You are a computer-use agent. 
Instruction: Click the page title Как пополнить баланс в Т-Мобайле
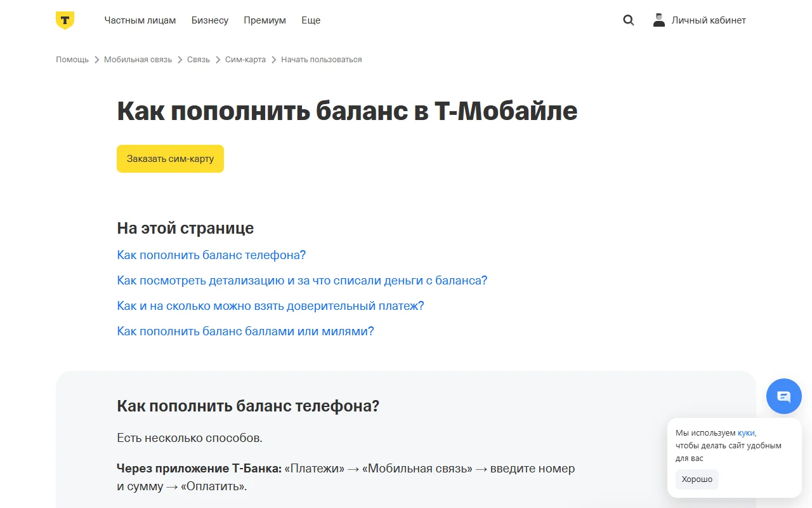[347, 111]
